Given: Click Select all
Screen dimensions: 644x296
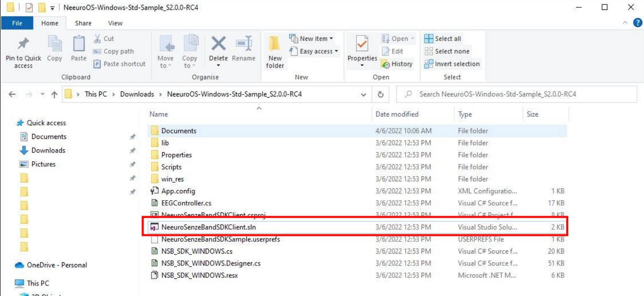Looking at the screenshot, I should [443, 39].
